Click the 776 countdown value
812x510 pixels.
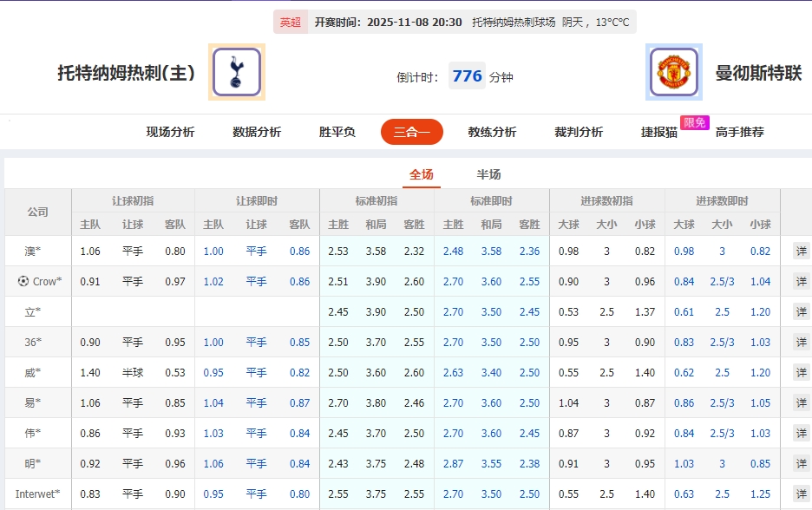click(467, 75)
